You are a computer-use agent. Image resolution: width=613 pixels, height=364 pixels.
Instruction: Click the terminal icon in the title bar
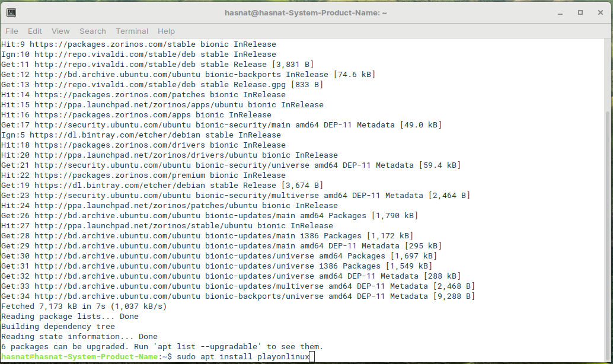(11, 12)
